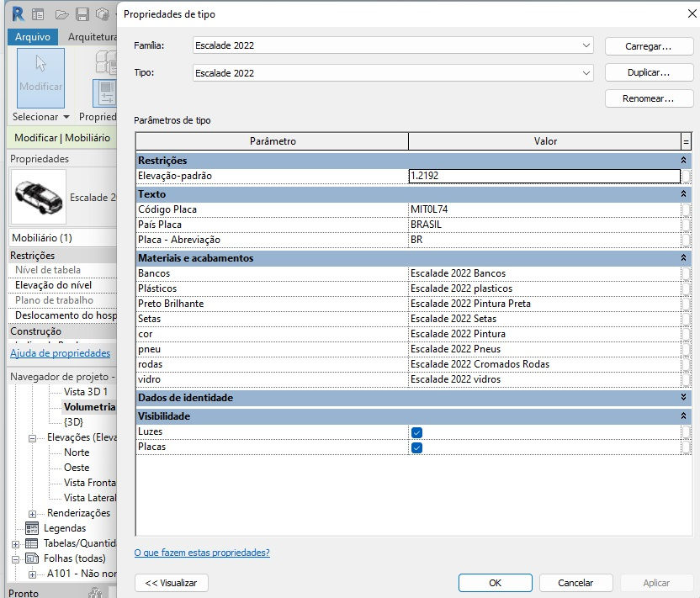This screenshot has width=700, height=598.
Task: Click associate parameter button for Luzes row
Action: click(687, 432)
